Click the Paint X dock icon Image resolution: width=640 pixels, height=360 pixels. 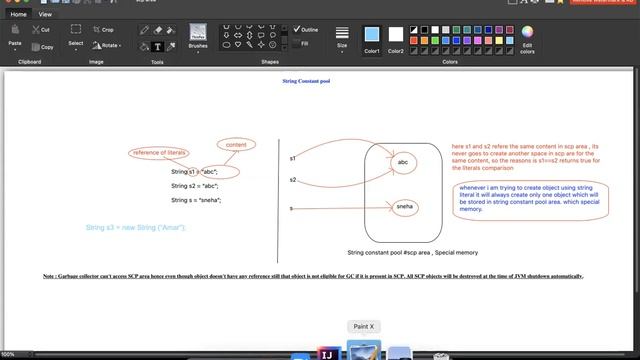point(364,351)
